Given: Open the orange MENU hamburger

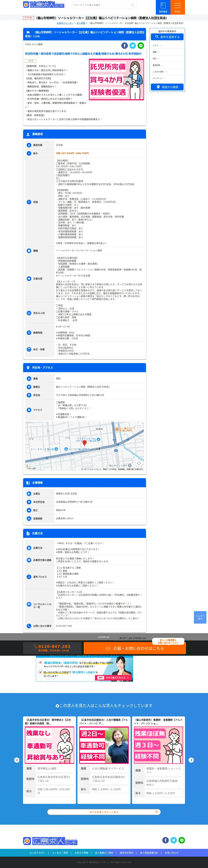Looking at the screenshot, I should pos(178,7).
